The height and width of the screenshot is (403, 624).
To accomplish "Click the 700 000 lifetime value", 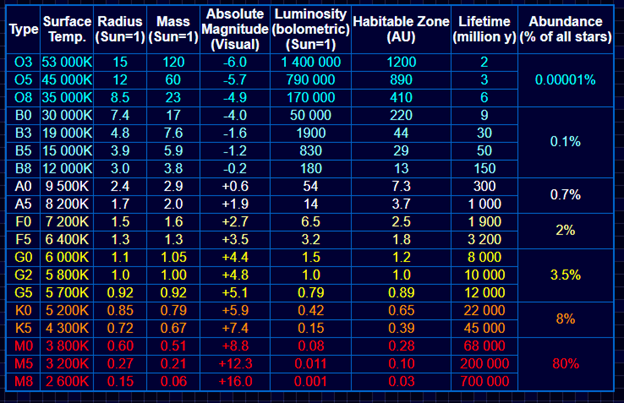I will tap(484, 382).
